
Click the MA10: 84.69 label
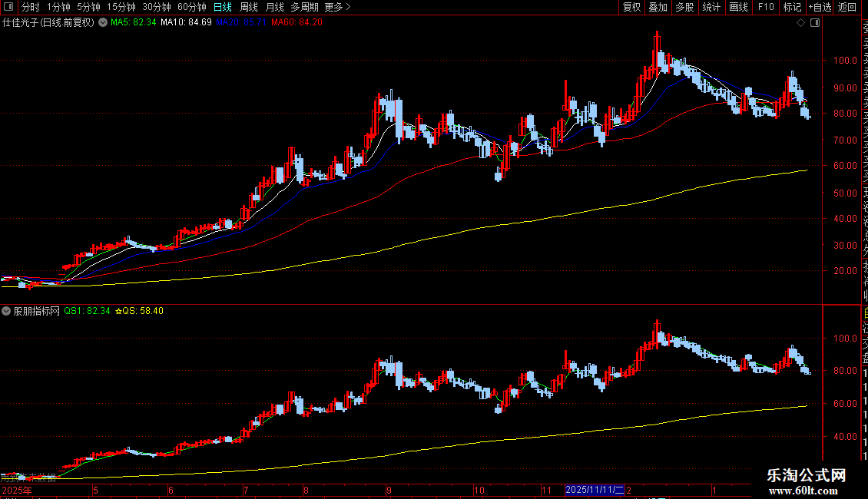[x=186, y=23]
